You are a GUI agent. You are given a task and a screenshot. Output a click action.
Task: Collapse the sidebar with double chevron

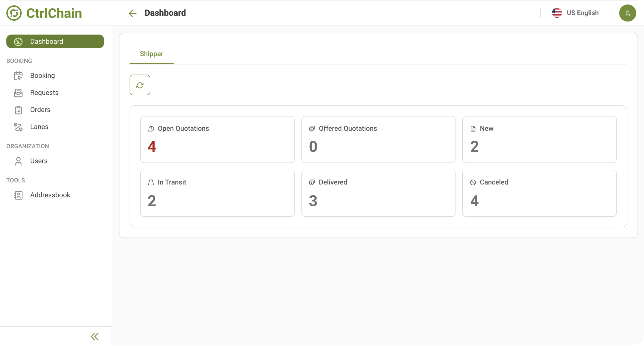(x=94, y=336)
